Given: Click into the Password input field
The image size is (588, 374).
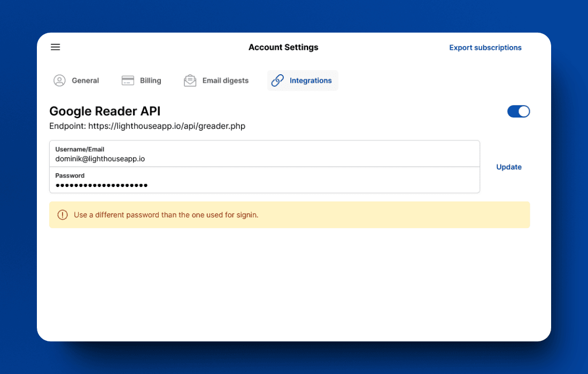Looking at the screenshot, I should coord(265,185).
